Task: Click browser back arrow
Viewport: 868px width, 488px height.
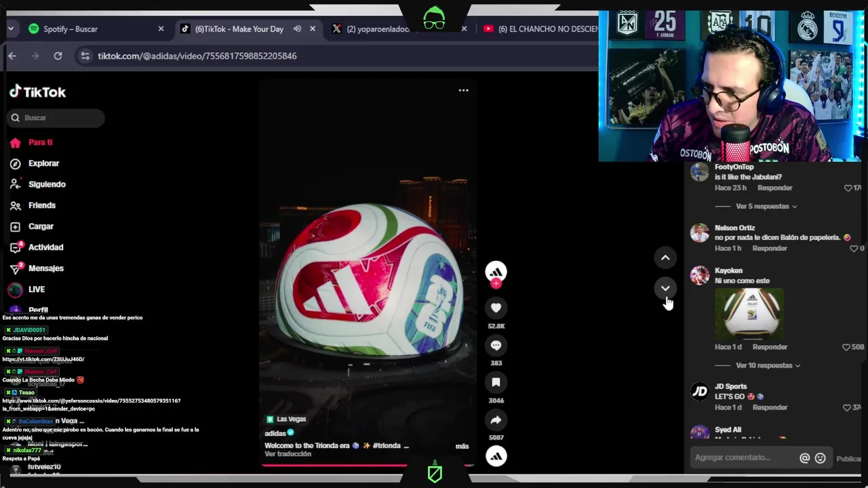Action: pos(12,56)
